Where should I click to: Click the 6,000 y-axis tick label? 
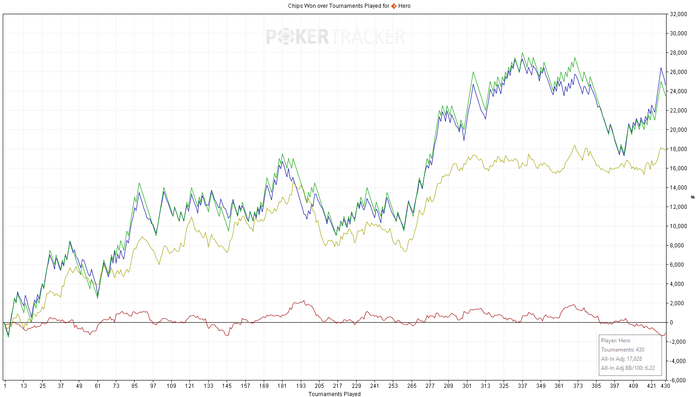[x=677, y=264]
